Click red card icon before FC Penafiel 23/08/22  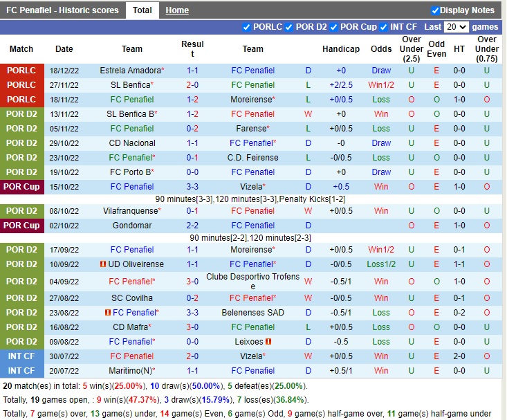108,313
